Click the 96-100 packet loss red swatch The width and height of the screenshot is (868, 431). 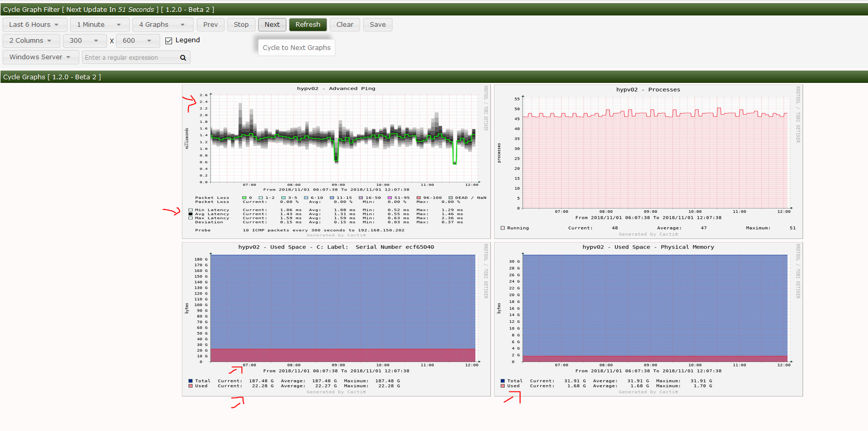pyautogui.click(x=419, y=198)
